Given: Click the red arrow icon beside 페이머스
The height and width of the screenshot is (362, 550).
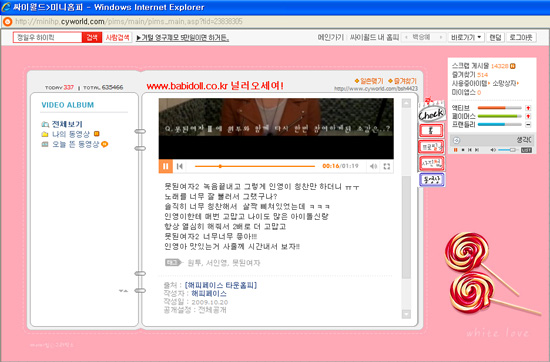Looking at the screenshot, I should [x=528, y=116].
